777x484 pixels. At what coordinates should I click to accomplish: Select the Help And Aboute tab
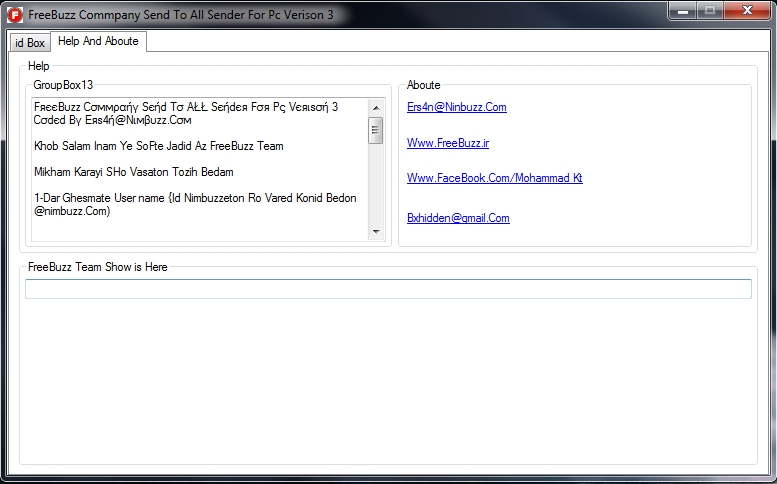[x=98, y=41]
